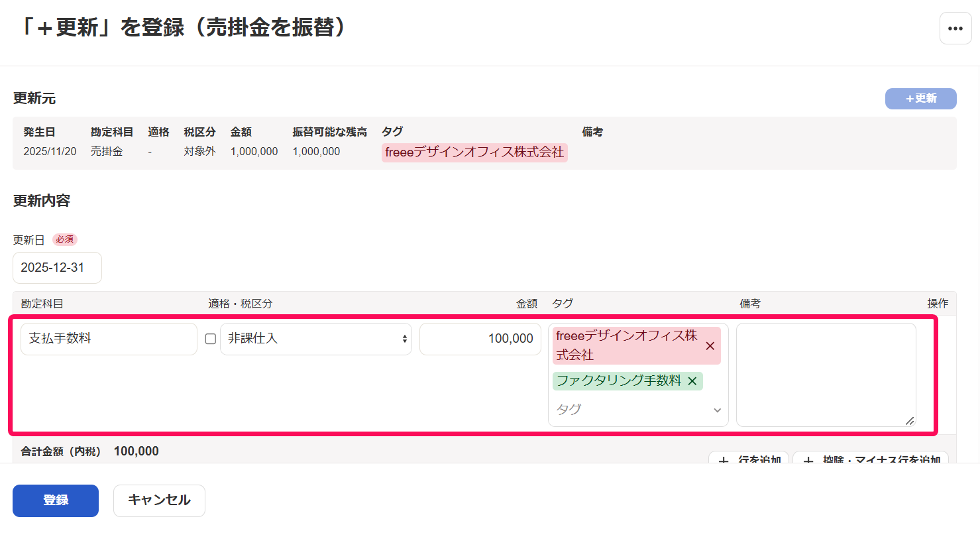
Task: Click the 合計金額（内税） label
Action: coord(61,451)
